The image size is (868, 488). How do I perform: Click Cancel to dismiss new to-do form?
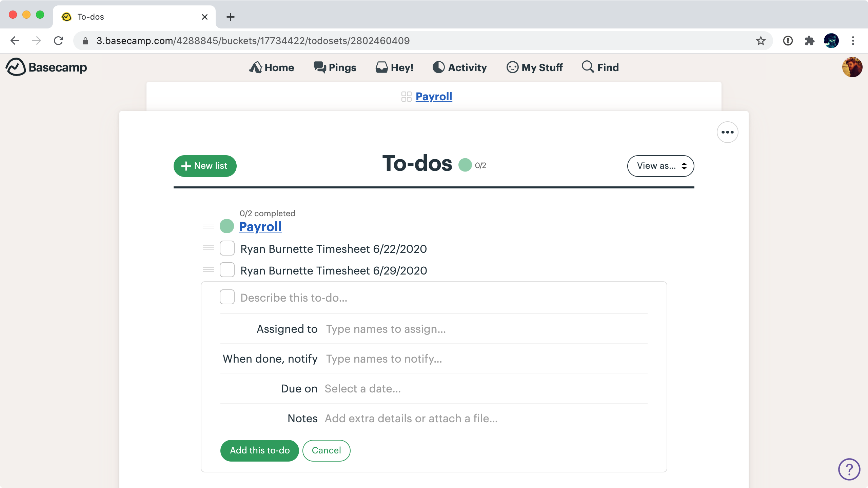coord(326,450)
